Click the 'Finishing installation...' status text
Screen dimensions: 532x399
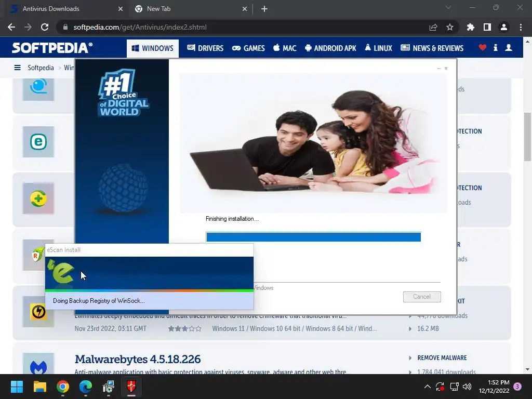pos(232,219)
